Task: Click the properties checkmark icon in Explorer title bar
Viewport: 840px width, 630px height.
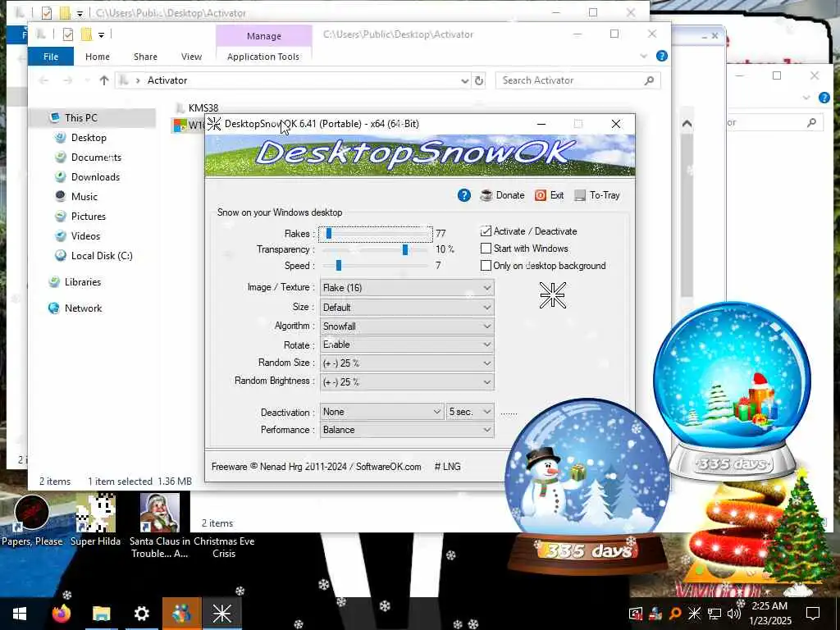Action: pos(67,34)
